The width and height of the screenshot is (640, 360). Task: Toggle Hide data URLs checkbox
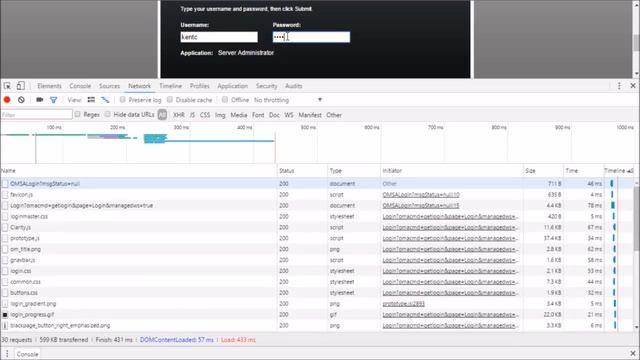point(107,114)
